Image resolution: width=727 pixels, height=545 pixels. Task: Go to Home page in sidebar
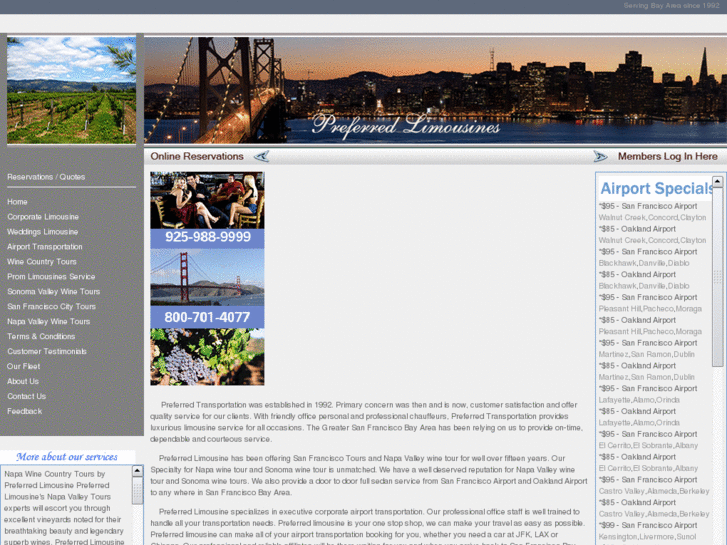[x=17, y=202]
